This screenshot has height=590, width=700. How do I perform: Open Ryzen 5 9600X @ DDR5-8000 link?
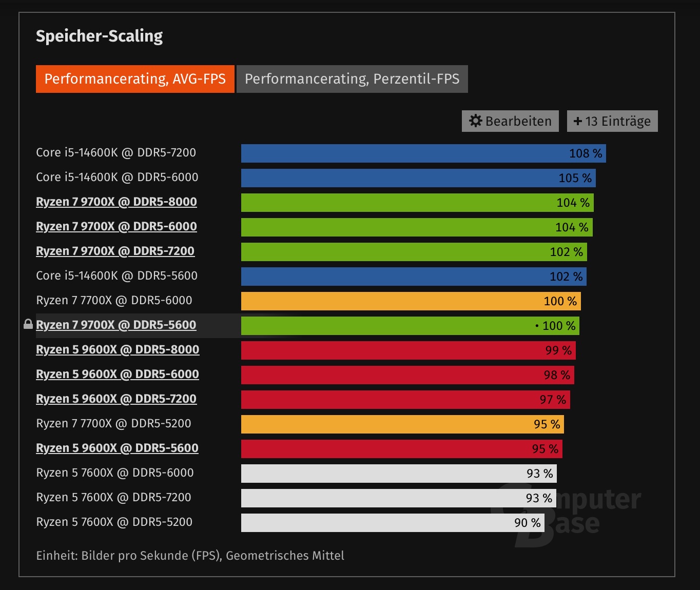point(118,349)
